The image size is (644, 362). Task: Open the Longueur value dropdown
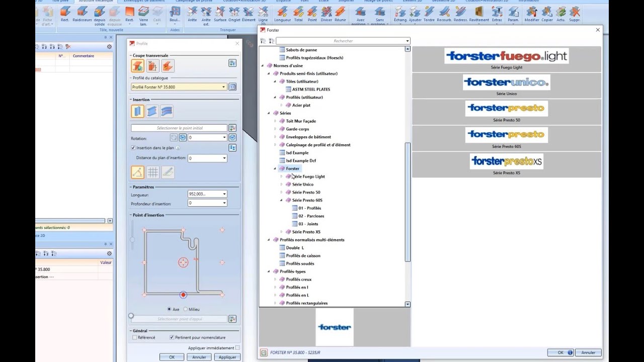(224, 194)
